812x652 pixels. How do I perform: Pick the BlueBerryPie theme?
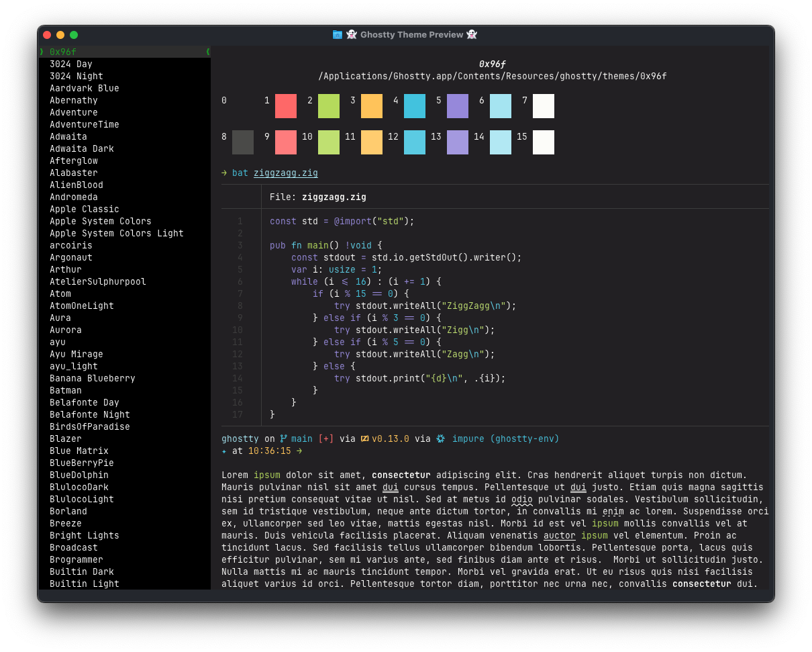(82, 463)
